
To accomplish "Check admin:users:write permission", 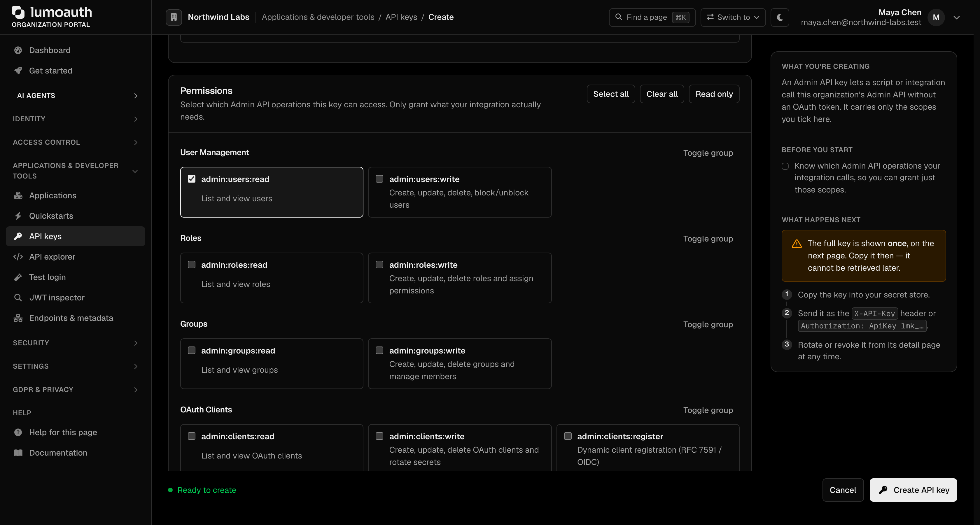I will [x=379, y=179].
